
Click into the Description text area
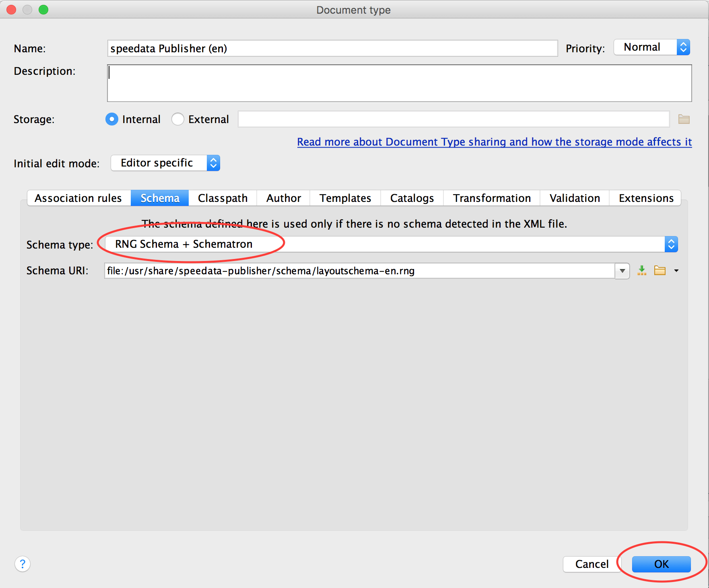click(x=399, y=83)
